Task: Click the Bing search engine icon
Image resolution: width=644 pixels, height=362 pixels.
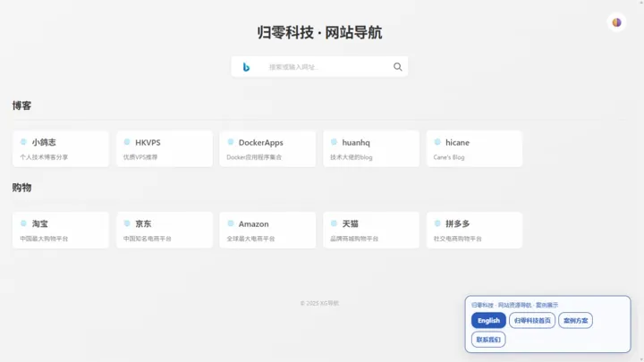Action: pos(246,67)
